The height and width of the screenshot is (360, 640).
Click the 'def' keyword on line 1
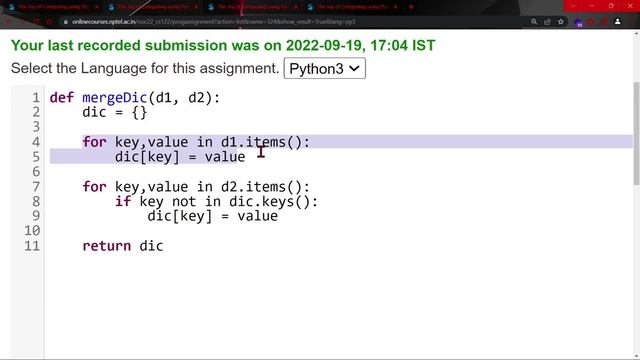(x=62, y=98)
